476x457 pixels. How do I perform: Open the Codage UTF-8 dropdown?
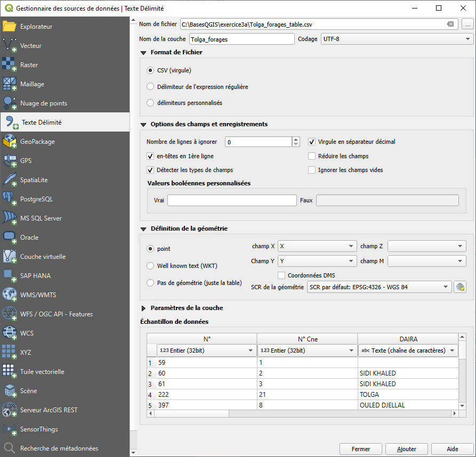397,39
